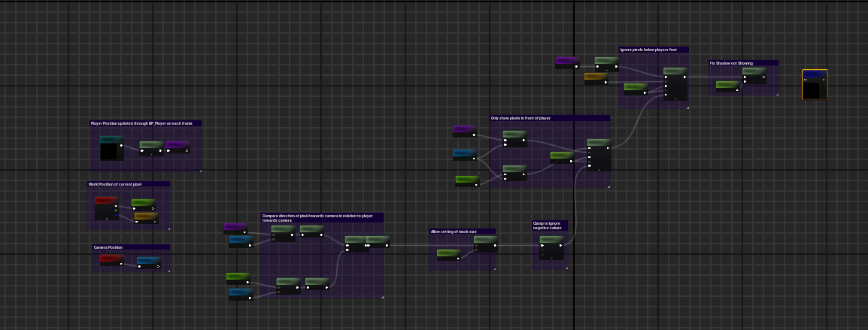Screen dimensions: 868x330
Task: Select the green node in mask size comment
Action: point(448,253)
